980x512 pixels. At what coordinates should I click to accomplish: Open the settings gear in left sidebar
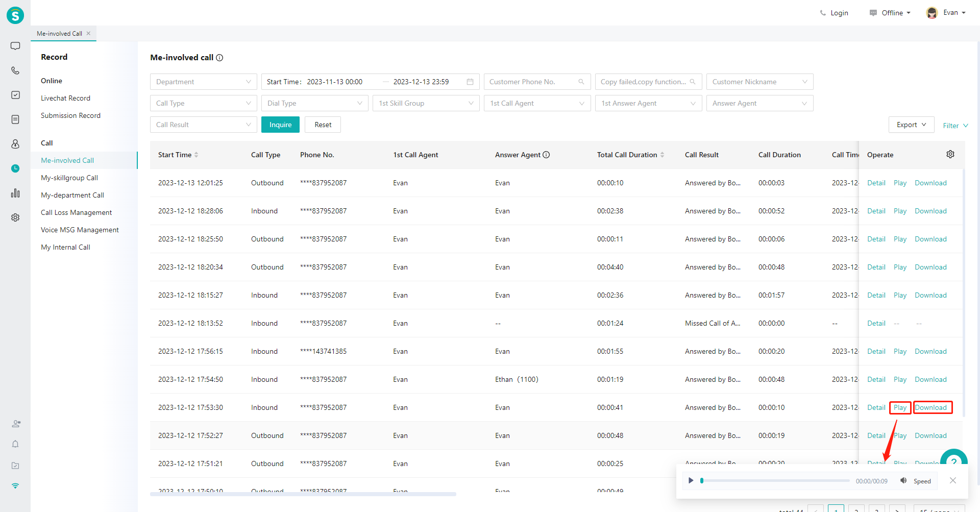15,217
